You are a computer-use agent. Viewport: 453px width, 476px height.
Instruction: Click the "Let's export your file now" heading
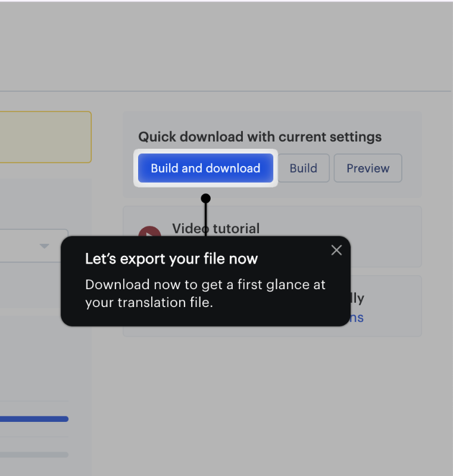pyautogui.click(x=171, y=259)
